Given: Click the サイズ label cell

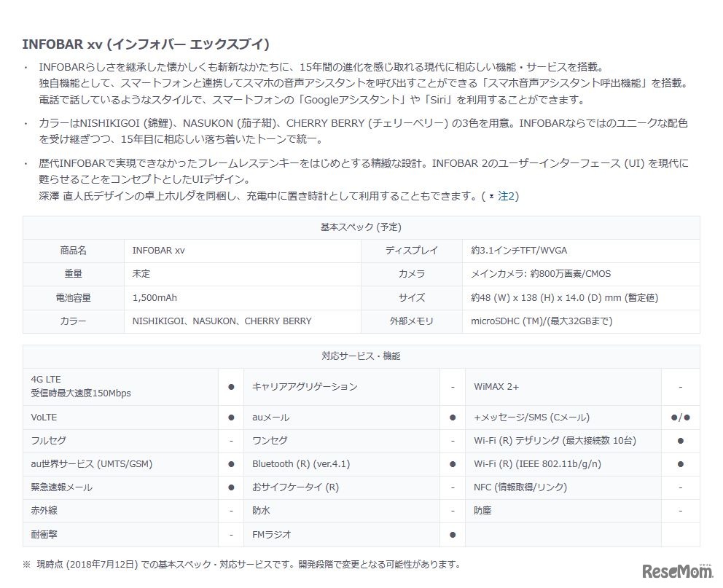Looking at the screenshot, I should pos(412,298).
